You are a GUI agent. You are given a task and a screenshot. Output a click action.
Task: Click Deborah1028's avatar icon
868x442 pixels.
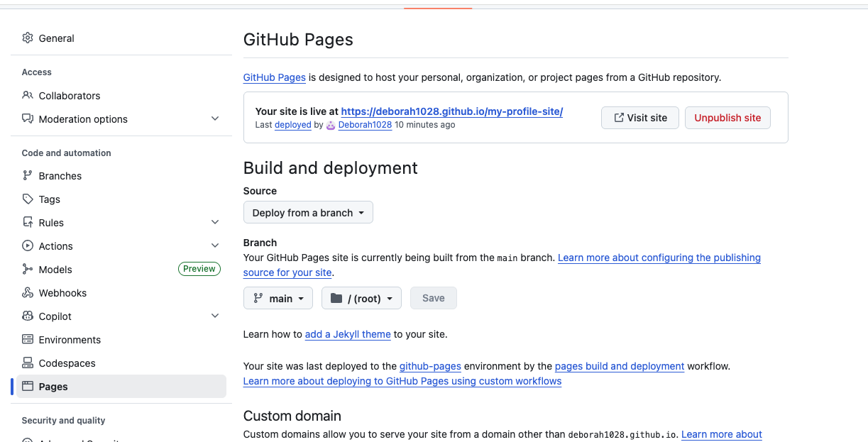coord(331,125)
